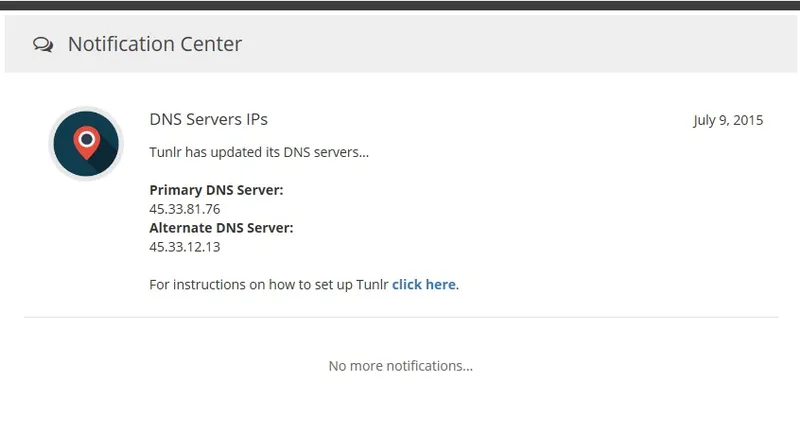
Task: Click the chat bubbles icon in header
Action: coord(43,45)
